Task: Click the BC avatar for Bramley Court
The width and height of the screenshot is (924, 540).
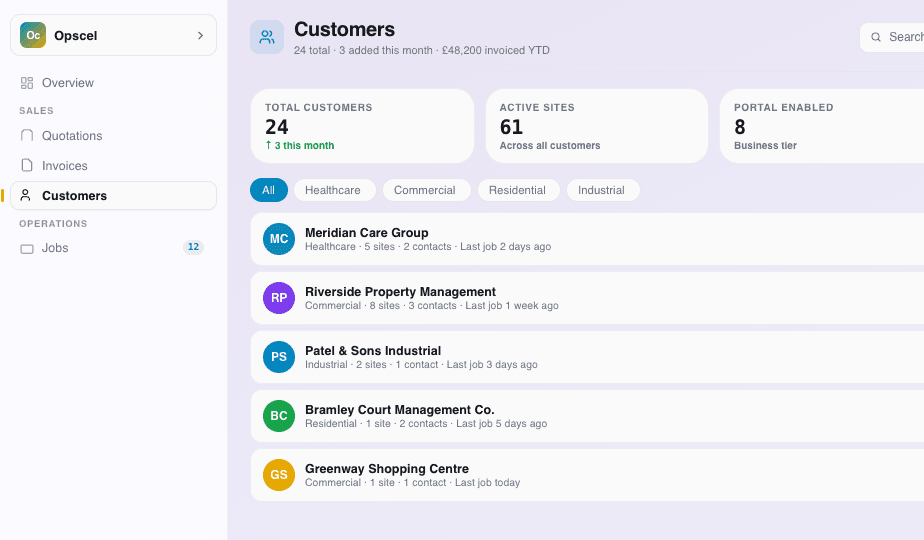Action: pos(279,416)
